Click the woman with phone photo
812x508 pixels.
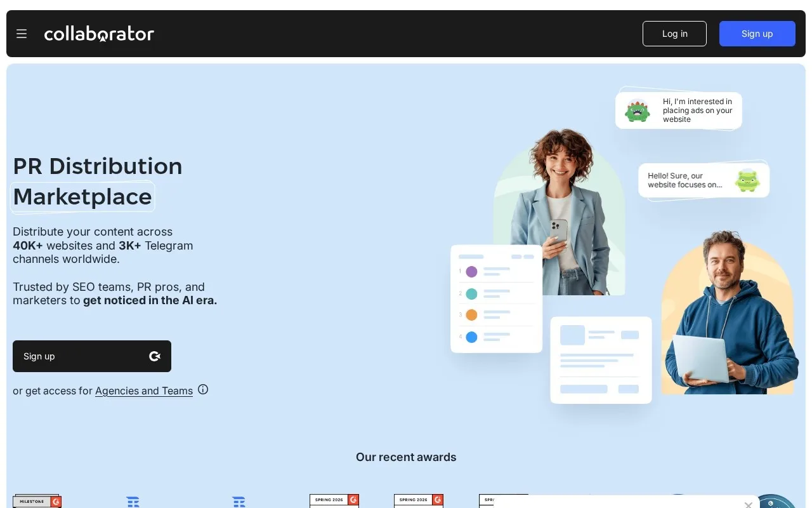pos(558,213)
